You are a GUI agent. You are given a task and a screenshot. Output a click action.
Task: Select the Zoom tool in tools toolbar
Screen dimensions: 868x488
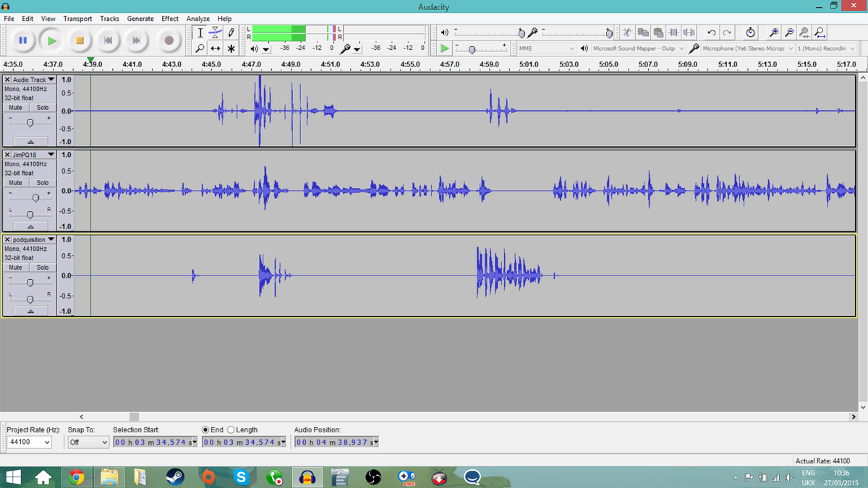(200, 48)
